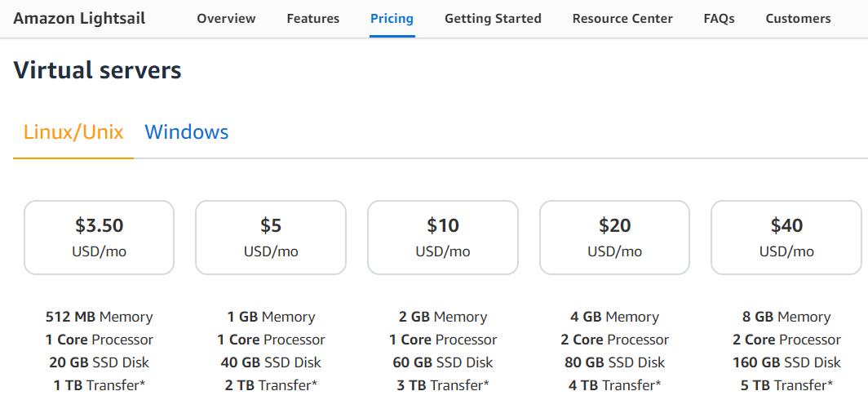Open the Overview nav tab
Image resolution: width=868 pixels, height=400 pixels.
tap(226, 18)
